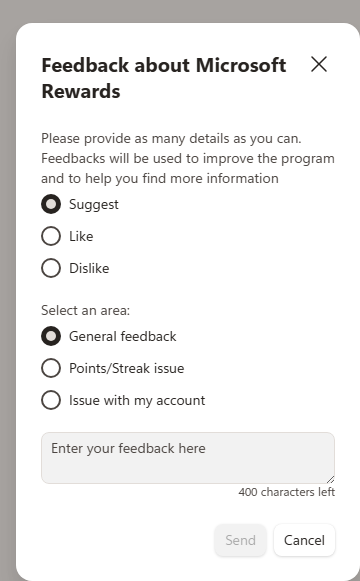Click the '400 characters left' counter text
The width and height of the screenshot is (360, 581).
(x=287, y=492)
